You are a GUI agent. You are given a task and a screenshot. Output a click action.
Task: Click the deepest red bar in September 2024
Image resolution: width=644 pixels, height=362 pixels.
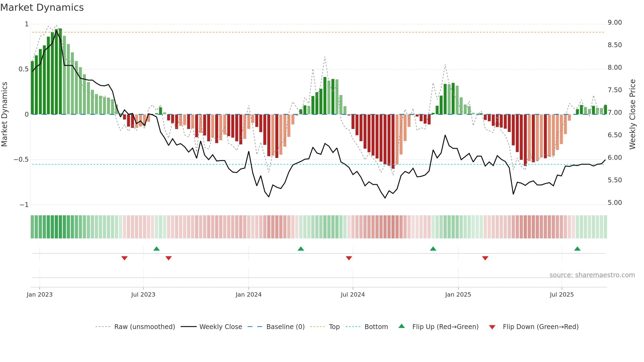[x=393, y=142]
